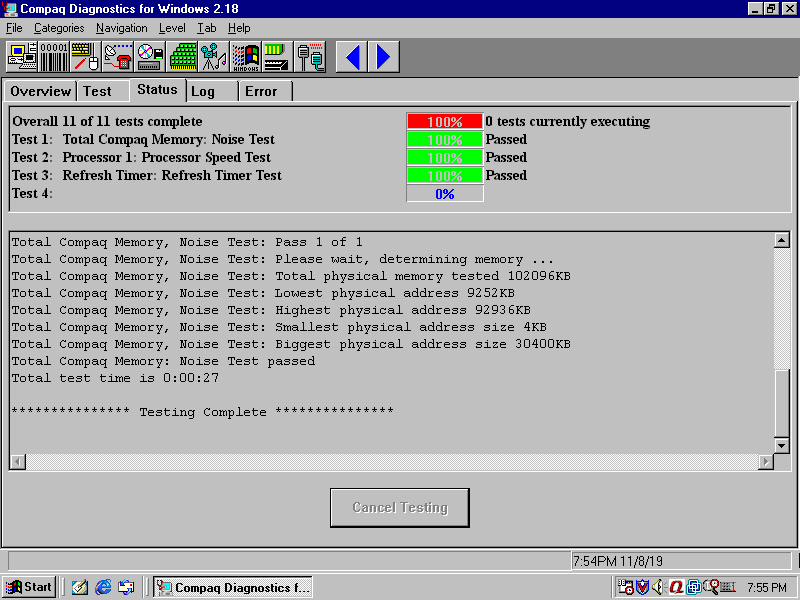Click 'Smallest physical address size 4KB' line
The width and height of the screenshot is (800, 600).
coord(411,327)
